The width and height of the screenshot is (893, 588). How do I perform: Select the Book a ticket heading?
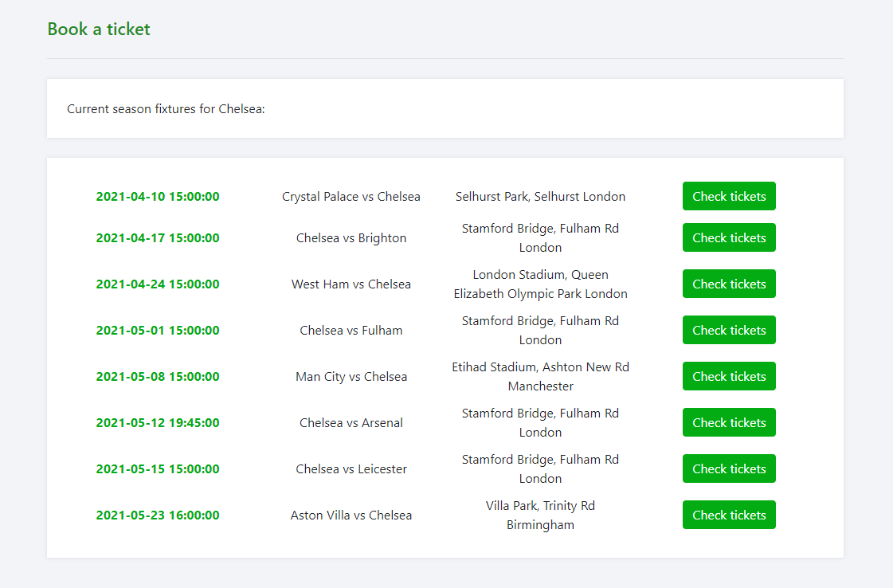pyautogui.click(x=98, y=29)
